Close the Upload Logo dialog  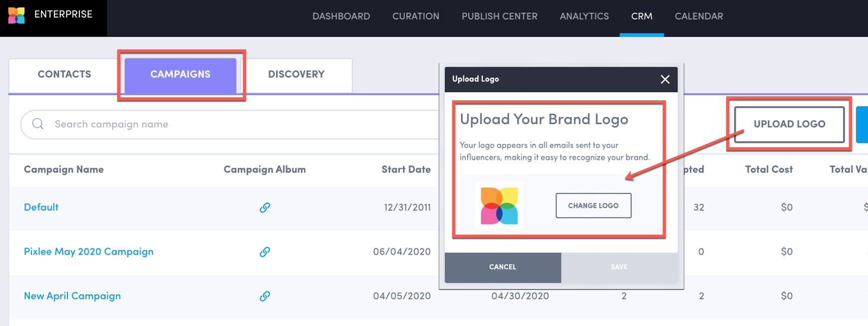pyautogui.click(x=664, y=79)
